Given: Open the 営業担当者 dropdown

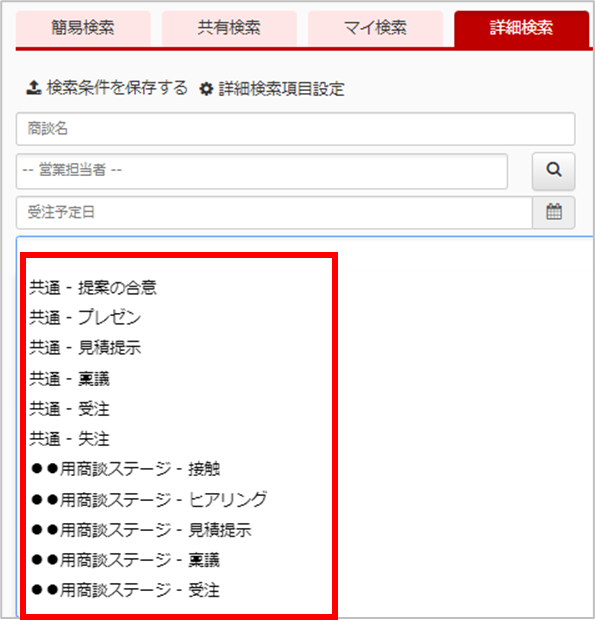Looking at the screenshot, I should tap(262, 171).
